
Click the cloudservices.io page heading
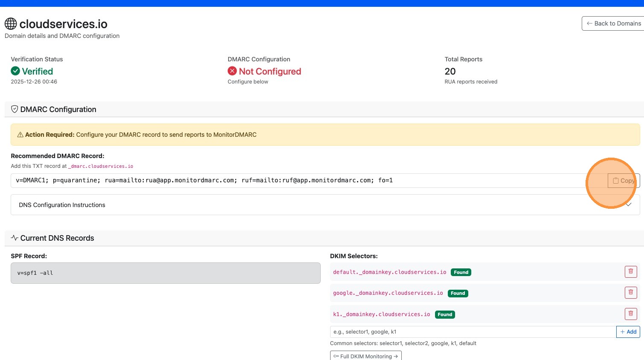point(63,24)
